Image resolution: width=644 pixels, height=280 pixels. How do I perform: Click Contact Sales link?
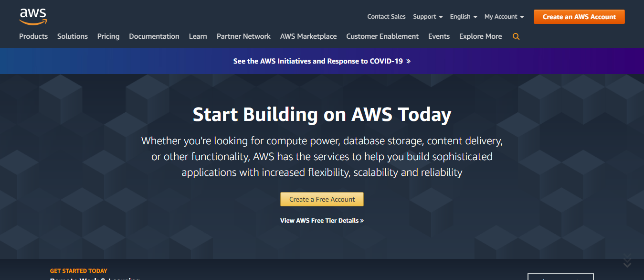click(x=386, y=17)
